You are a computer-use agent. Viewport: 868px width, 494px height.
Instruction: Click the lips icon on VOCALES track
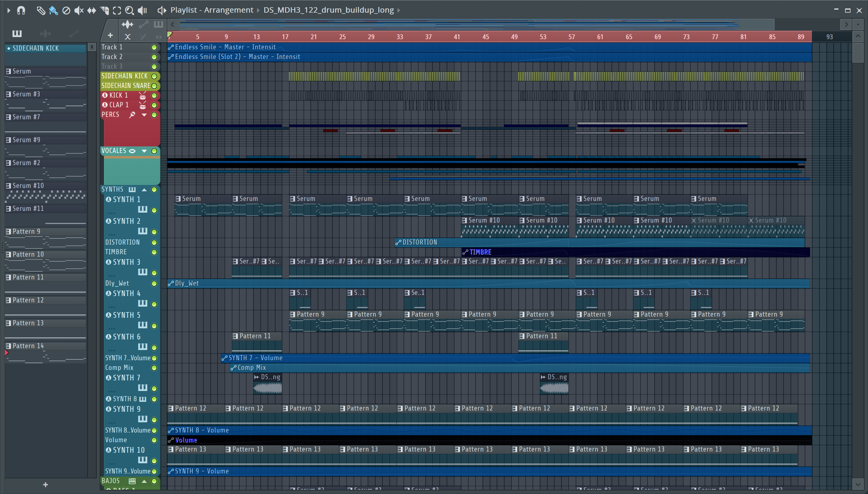coord(132,151)
